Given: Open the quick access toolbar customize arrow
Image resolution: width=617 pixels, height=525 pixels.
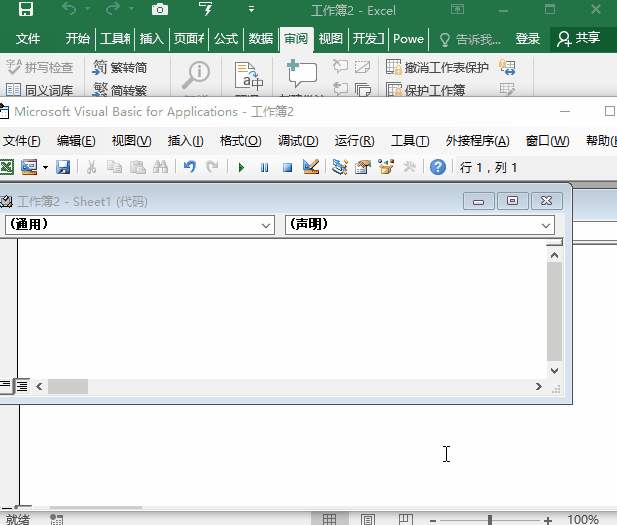Looking at the screenshot, I should 251,9.
